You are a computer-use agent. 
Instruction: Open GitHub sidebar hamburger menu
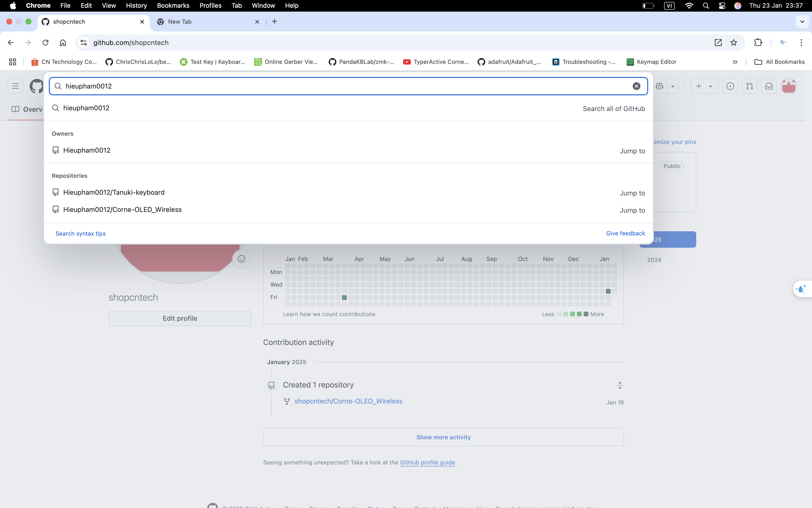[15, 86]
